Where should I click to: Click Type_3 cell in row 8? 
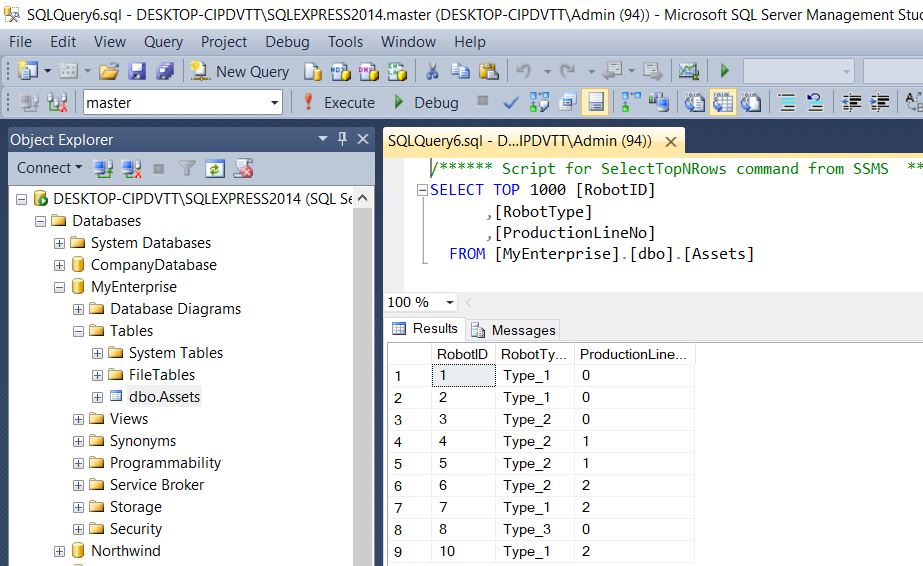click(x=534, y=530)
